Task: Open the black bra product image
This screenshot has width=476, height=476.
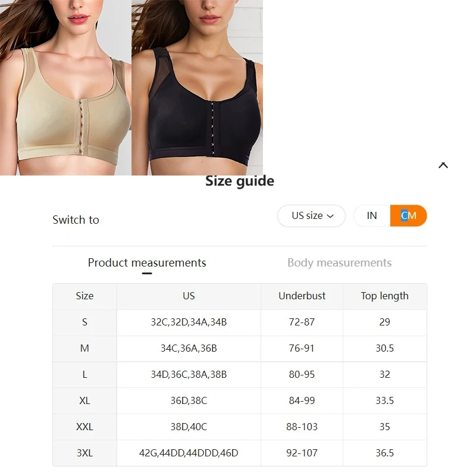Action: [198, 87]
